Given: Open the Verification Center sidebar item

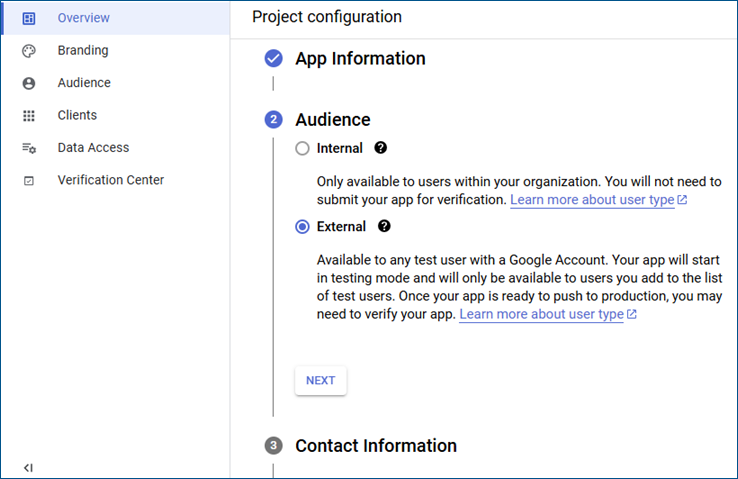Looking at the screenshot, I should click(115, 180).
